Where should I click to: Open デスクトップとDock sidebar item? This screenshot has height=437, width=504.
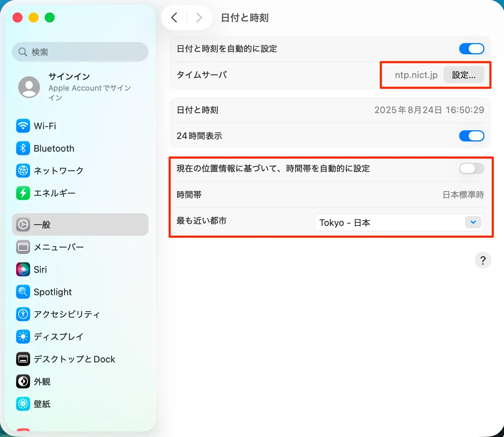coord(74,359)
